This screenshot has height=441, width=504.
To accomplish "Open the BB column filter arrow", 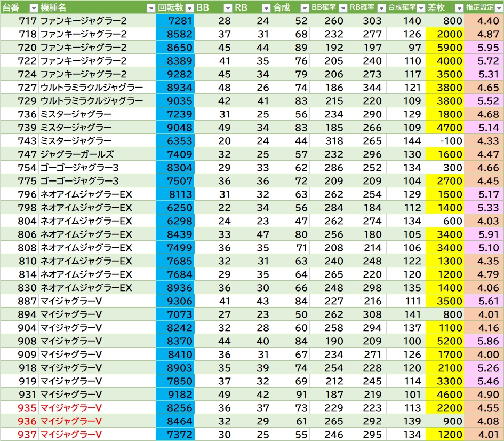I will point(228,9).
